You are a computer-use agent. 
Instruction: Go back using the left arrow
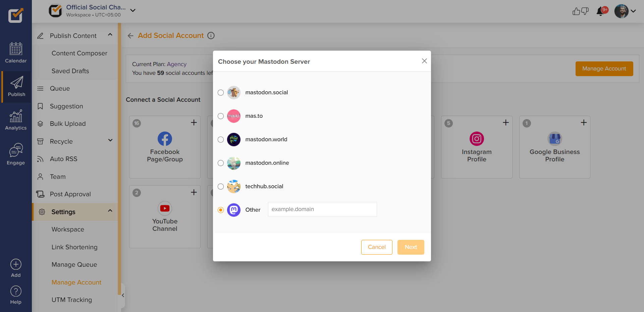[130, 36]
